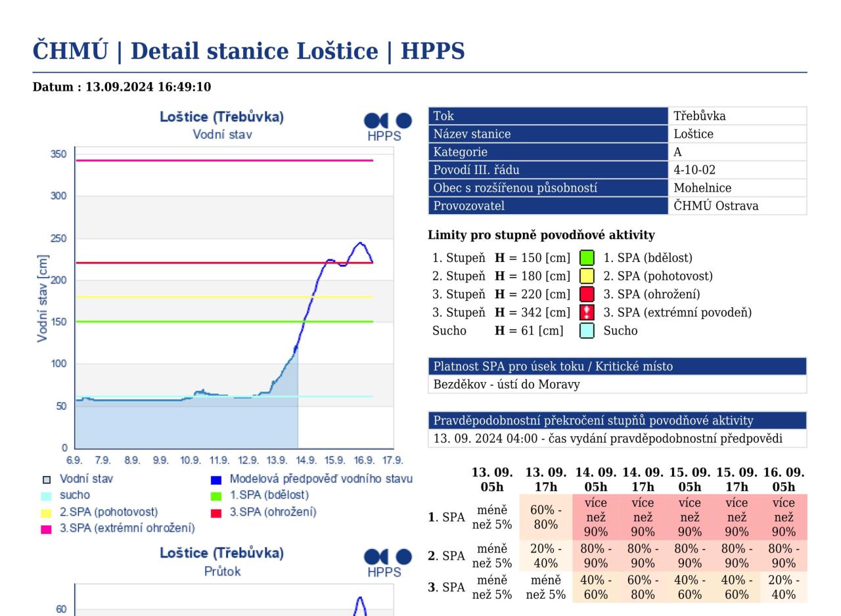The width and height of the screenshot is (841, 616).
Task: Select the Tok table header row
Action: pos(548,116)
